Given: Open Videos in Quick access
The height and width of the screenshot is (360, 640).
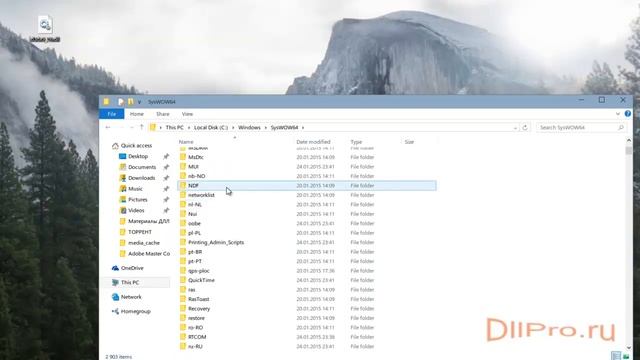Looking at the screenshot, I should (136, 210).
